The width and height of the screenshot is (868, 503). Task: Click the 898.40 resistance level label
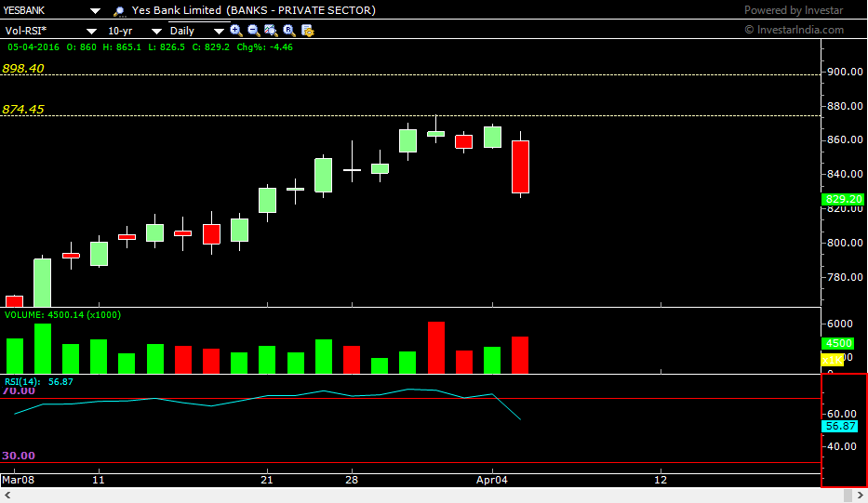click(22, 69)
